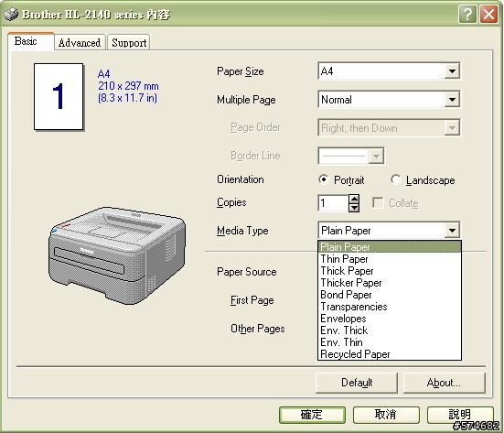Click the Other Pages label
The width and height of the screenshot is (504, 433).
[257, 329]
